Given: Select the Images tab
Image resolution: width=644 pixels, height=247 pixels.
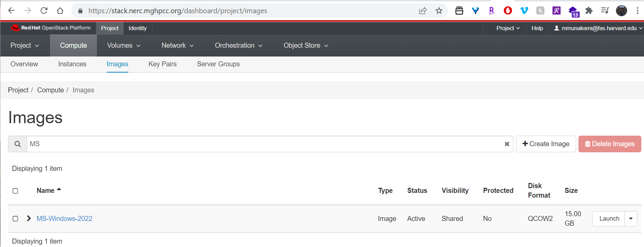Looking at the screenshot, I should coord(118,64).
